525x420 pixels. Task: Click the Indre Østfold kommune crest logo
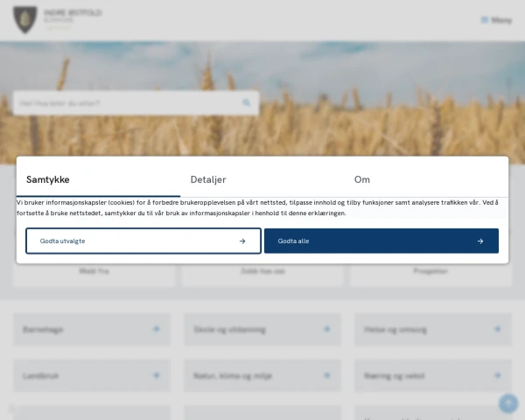coord(25,19)
